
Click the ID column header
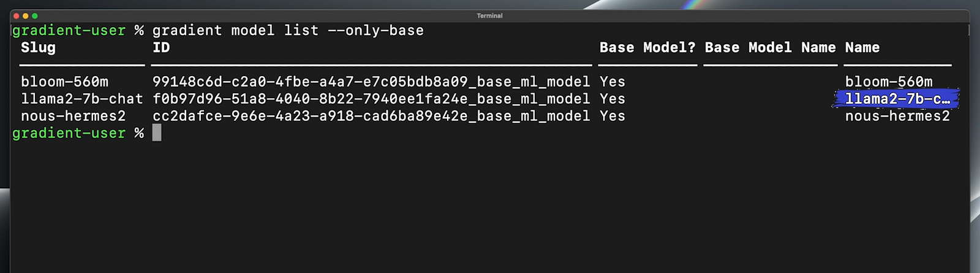(161, 47)
